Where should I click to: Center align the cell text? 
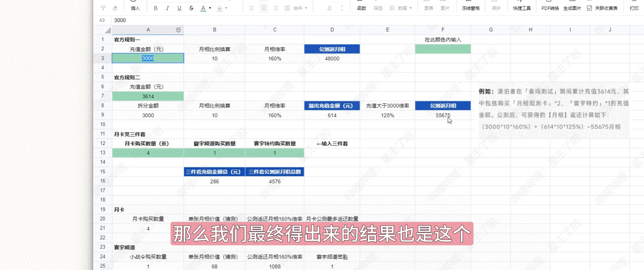tap(264, 8)
